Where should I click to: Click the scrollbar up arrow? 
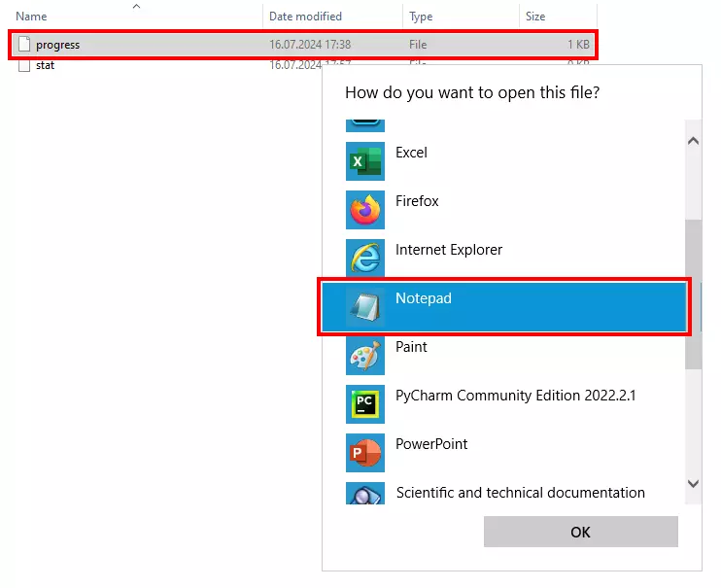coord(694,141)
